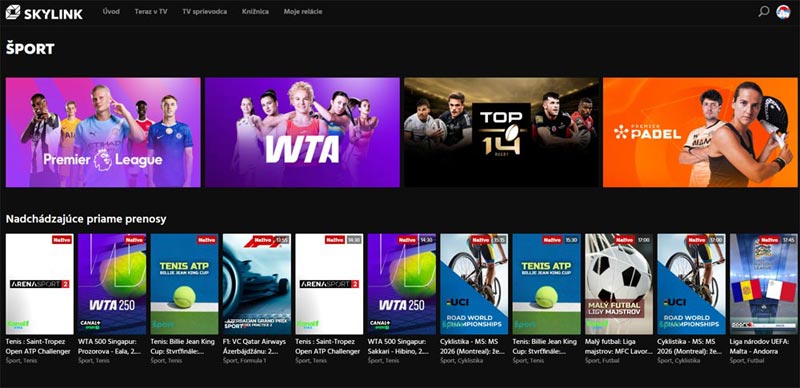Viewport: 800px width, 388px height.
Task: Open the 14:30 Saint-Tropez Open ATP Challenger title
Action: coord(329,346)
